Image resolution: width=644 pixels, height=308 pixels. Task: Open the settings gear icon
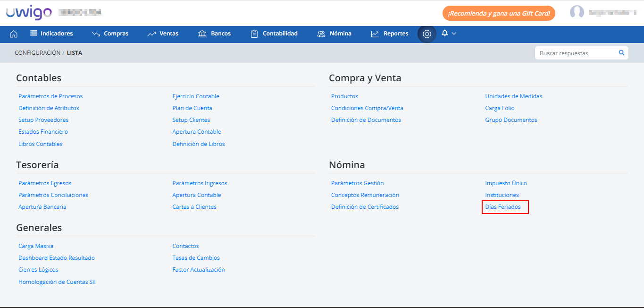coord(427,34)
